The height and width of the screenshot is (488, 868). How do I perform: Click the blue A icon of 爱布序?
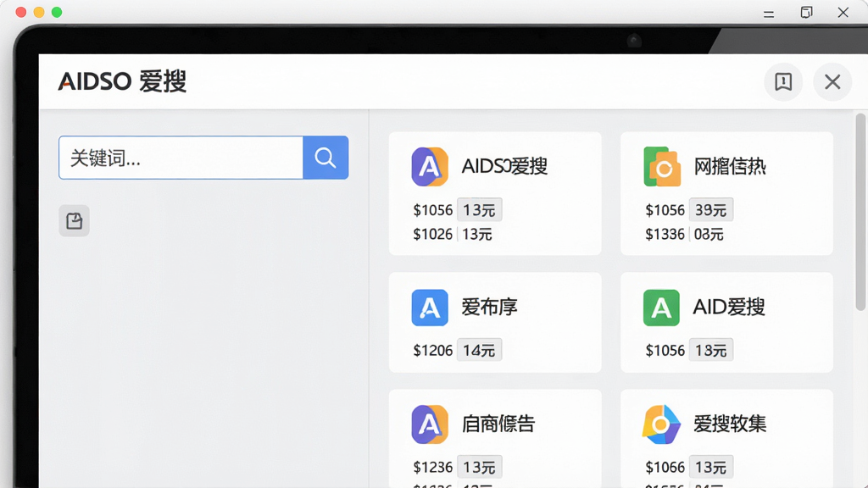(430, 308)
